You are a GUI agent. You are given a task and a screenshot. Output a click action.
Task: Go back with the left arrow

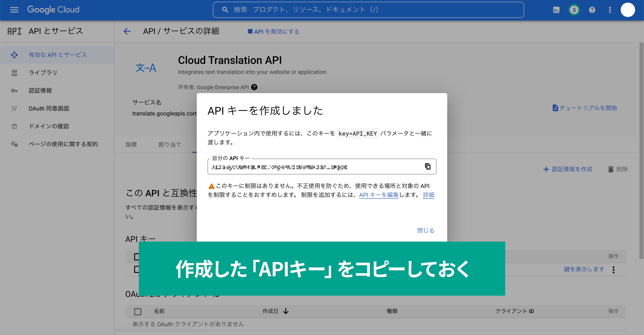[x=127, y=31]
